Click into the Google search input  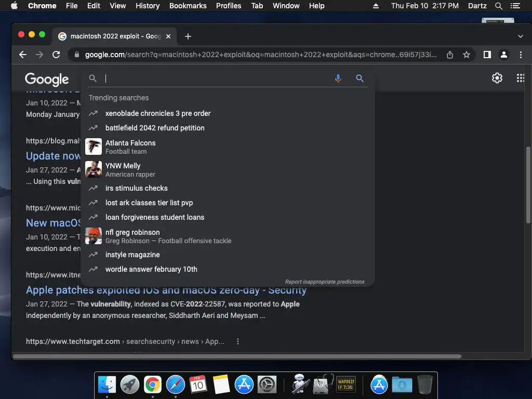(217, 78)
